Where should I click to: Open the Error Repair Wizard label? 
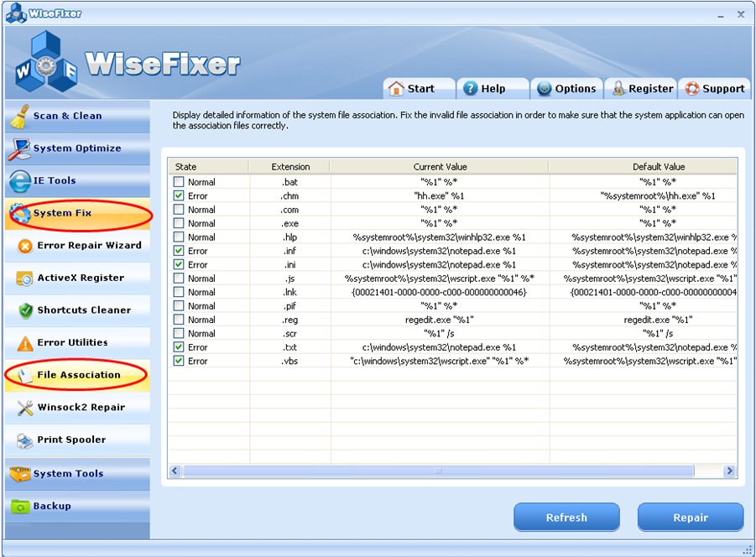coord(90,245)
